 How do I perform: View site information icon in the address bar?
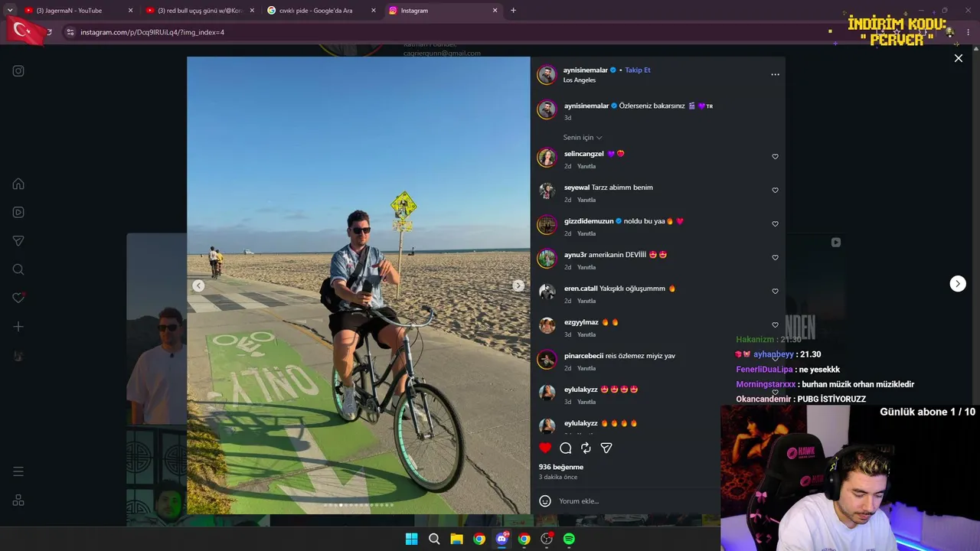click(x=70, y=32)
